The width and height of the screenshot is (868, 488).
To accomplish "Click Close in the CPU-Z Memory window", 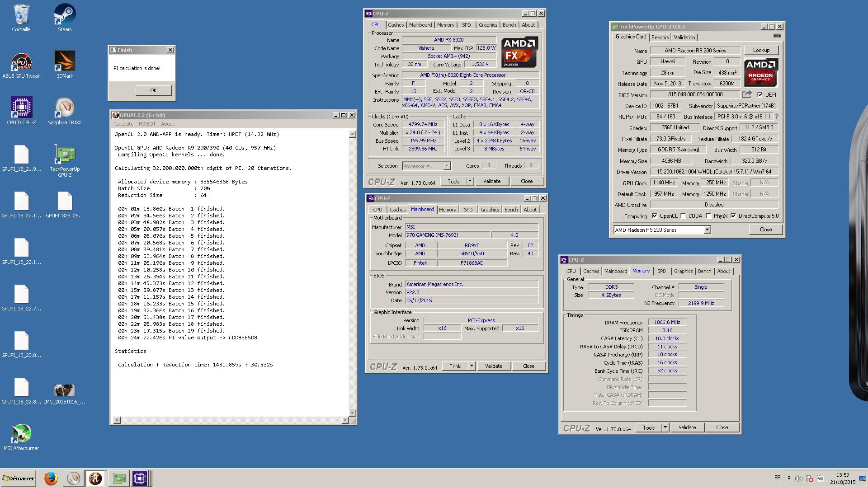I will coord(722,427).
